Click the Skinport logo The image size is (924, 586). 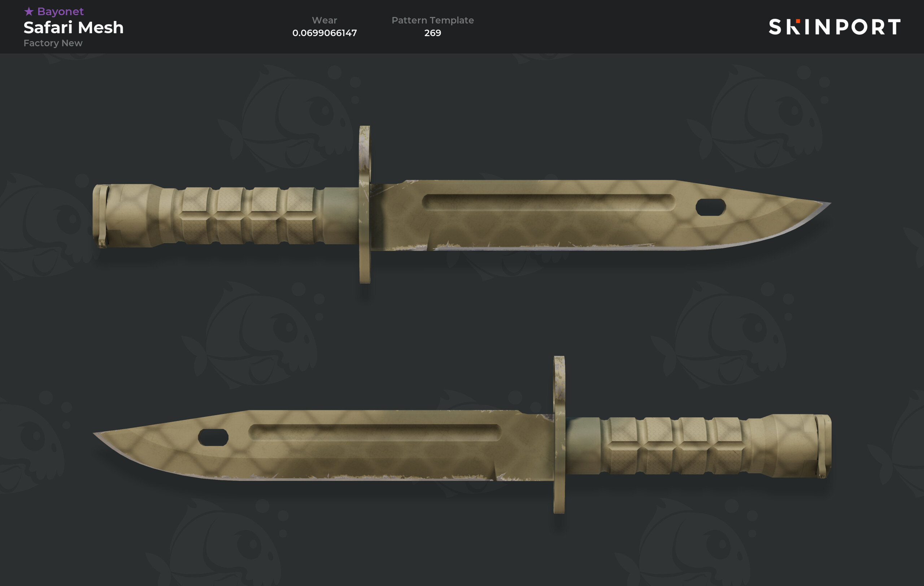coord(834,27)
